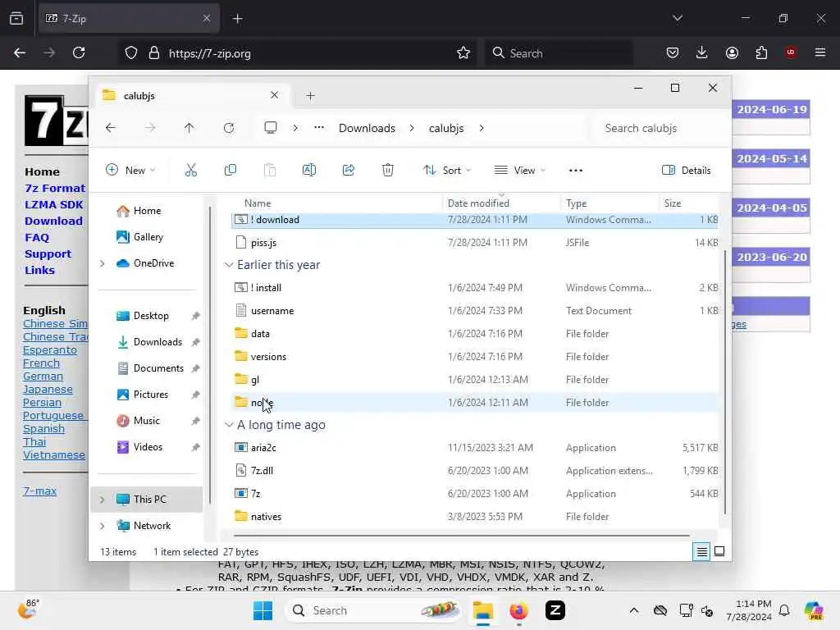
Task: Open the Sort dropdown menu
Action: pos(447,171)
